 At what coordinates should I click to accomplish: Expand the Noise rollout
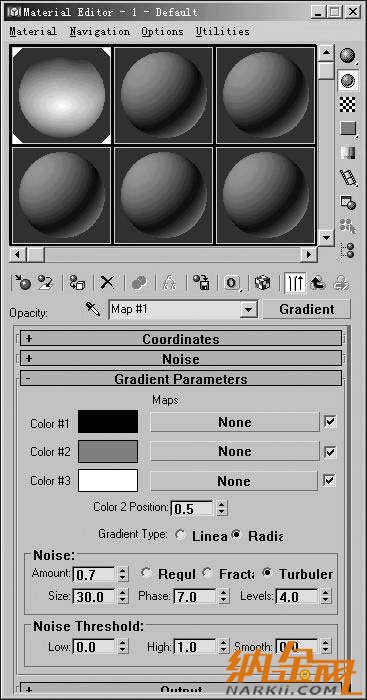click(181, 359)
